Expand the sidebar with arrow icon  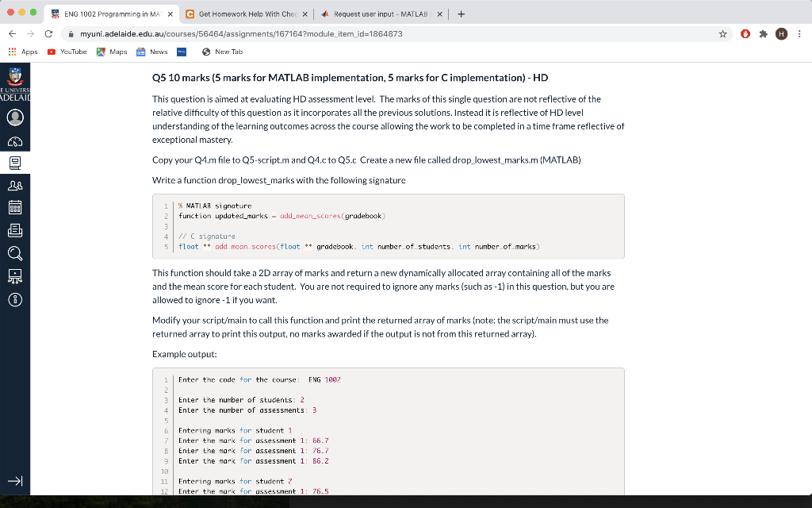pos(15,481)
